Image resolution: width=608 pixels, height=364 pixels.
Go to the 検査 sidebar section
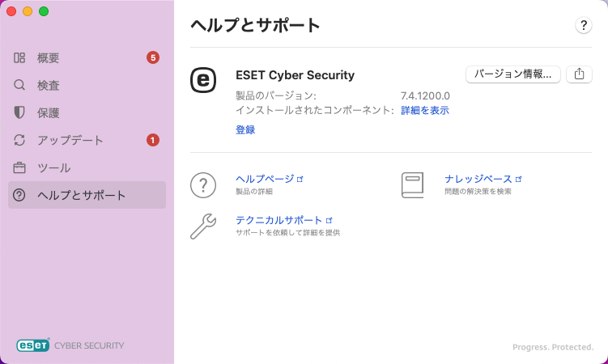[x=49, y=85]
